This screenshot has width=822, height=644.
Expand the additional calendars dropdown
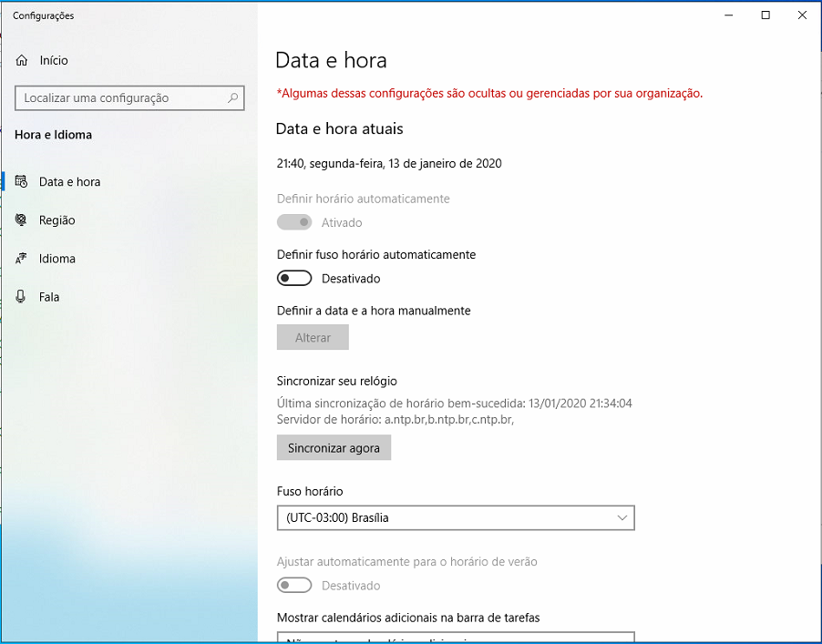pyautogui.click(x=456, y=638)
